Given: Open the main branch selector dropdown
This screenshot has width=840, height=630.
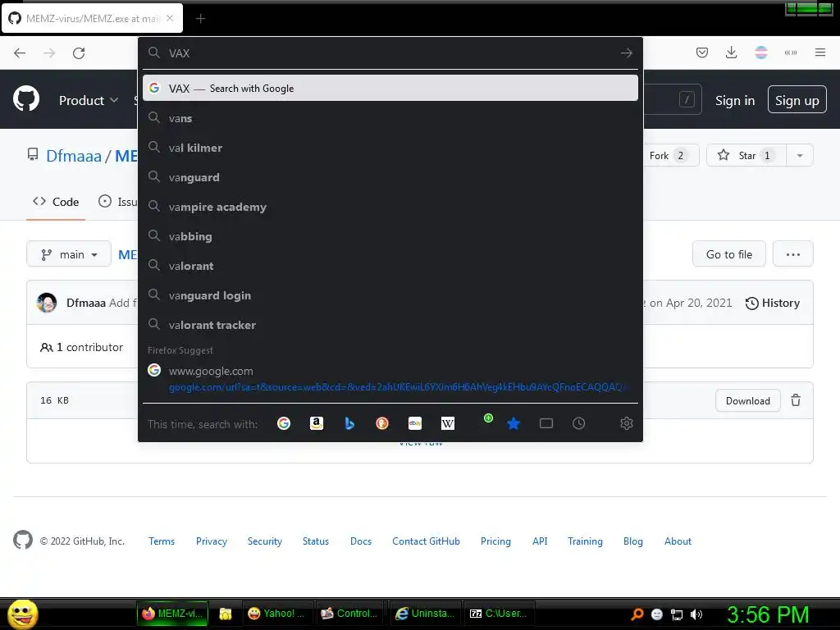Looking at the screenshot, I should pos(69,254).
